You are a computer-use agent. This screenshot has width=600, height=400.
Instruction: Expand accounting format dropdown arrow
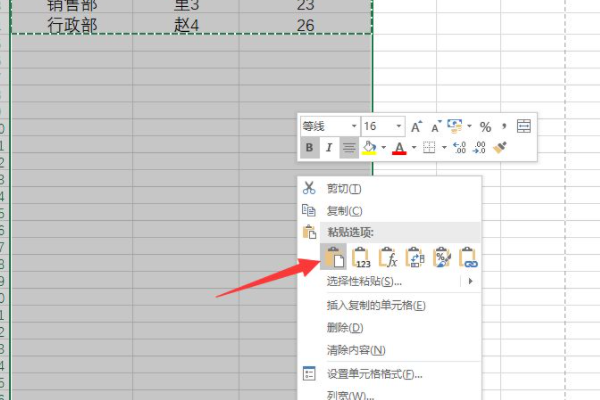tap(470, 126)
